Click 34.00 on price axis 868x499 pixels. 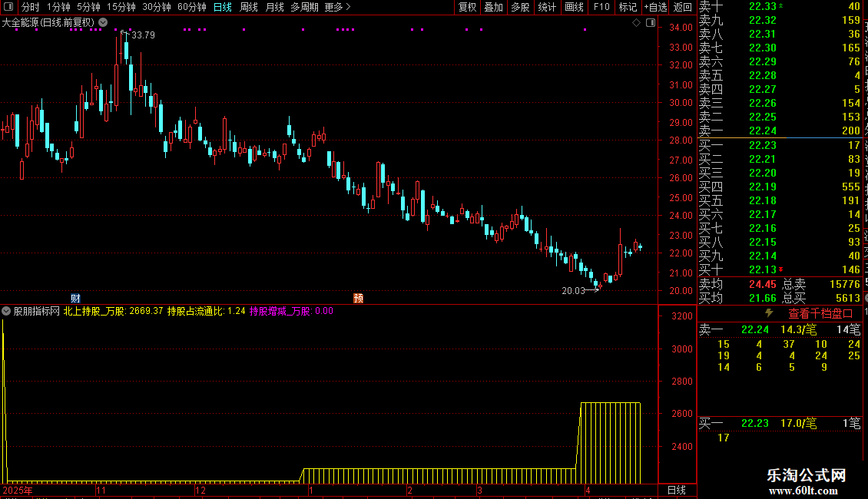pos(681,27)
